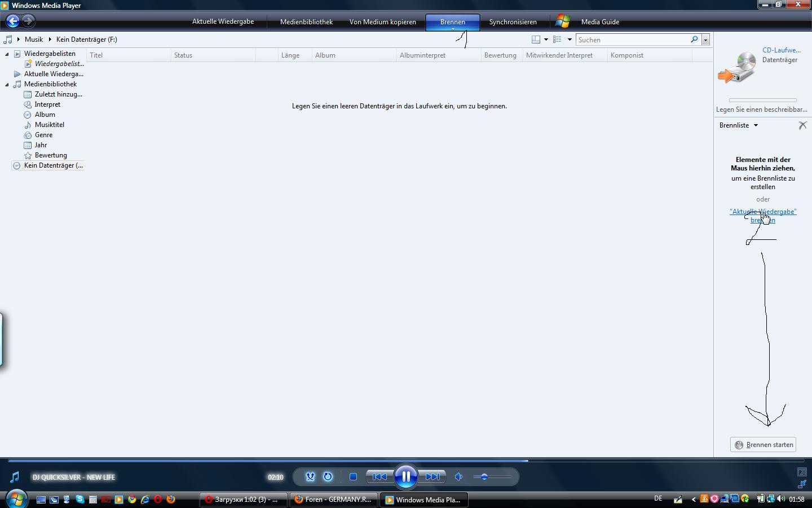Select Medienbibliothek in the navigation tree
The width and height of the screenshot is (812, 508).
click(x=50, y=84)
